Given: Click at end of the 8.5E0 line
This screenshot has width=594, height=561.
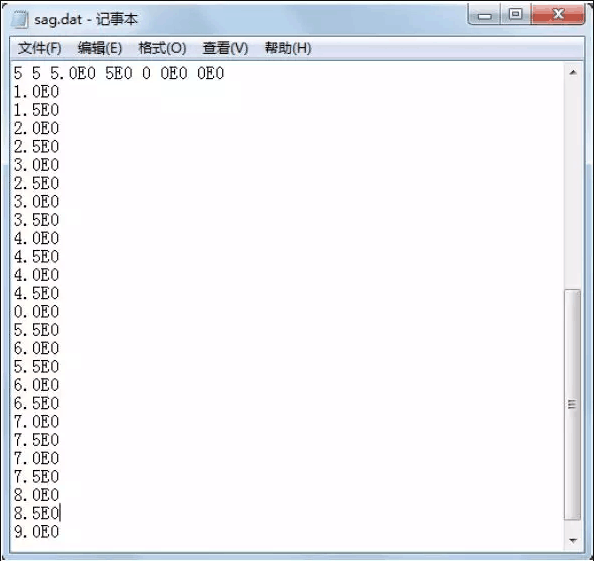Looking at the screenshot, I should click(60, 514).
